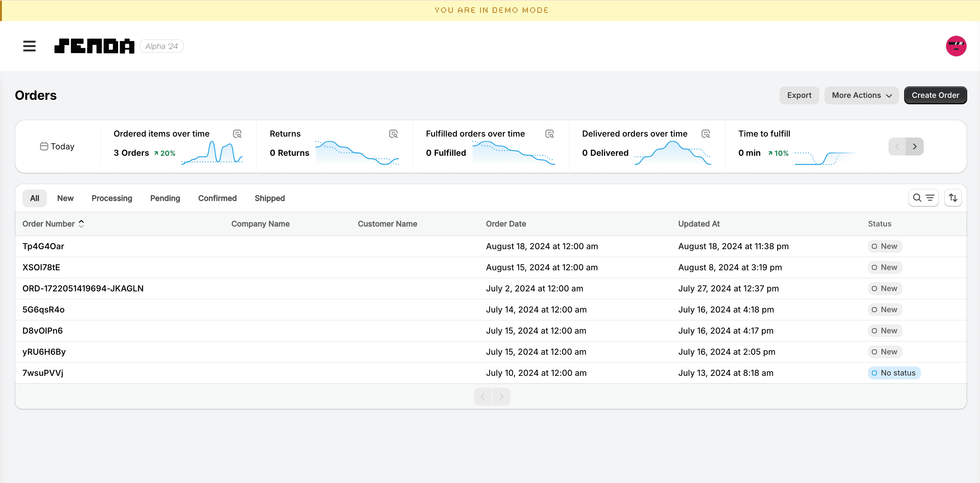Expand the More Actions dropdown
Image resolution: width=980 pixels, height=483 pixels.
click(x=861, y=95)
